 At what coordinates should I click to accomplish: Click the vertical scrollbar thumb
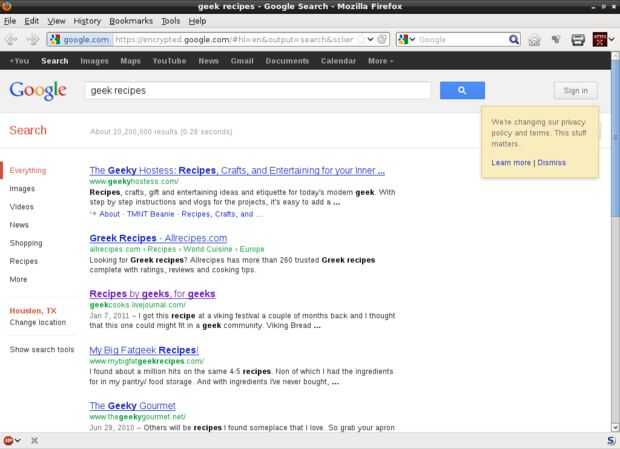point(615,138)
